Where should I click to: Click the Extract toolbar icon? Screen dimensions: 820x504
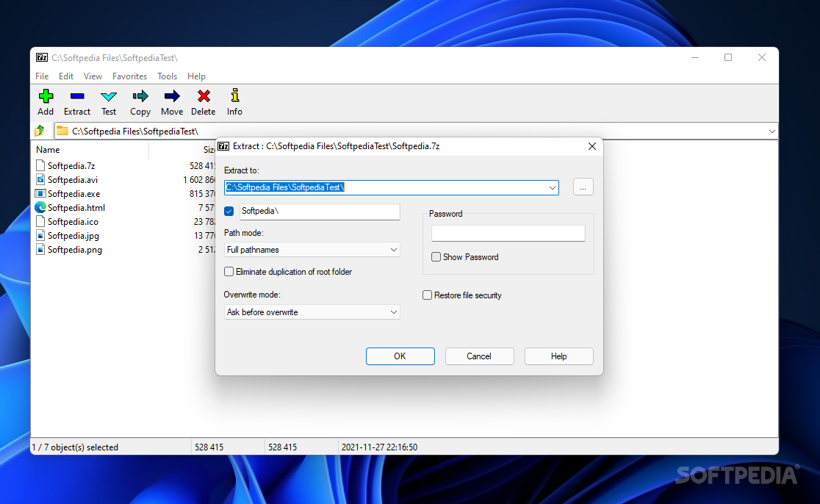point(77,96)
